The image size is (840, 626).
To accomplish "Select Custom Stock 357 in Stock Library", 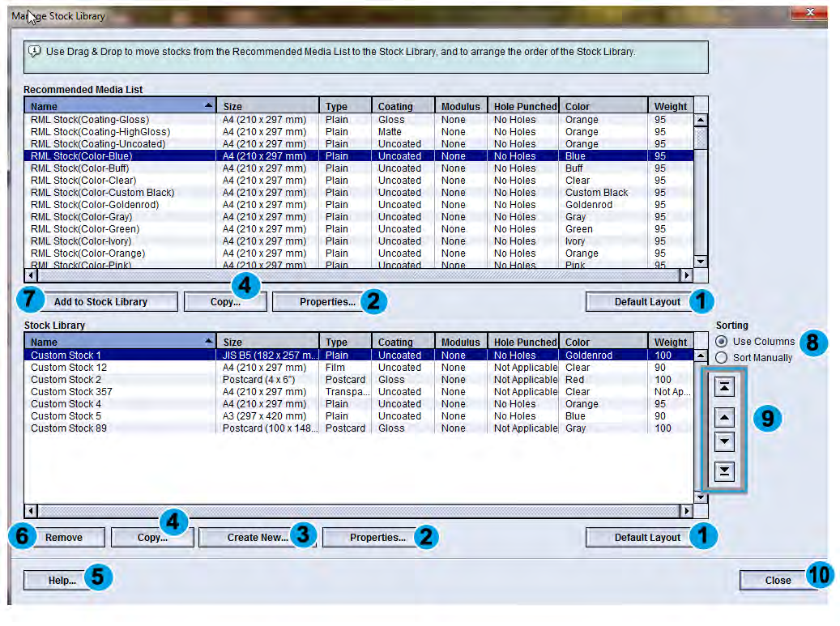I will 359,392.
